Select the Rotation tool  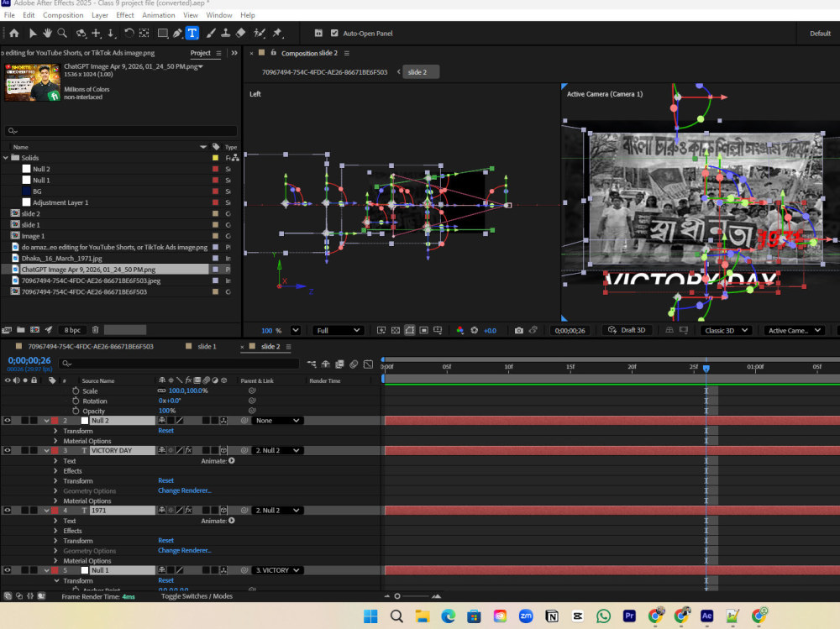coord(129,34)
